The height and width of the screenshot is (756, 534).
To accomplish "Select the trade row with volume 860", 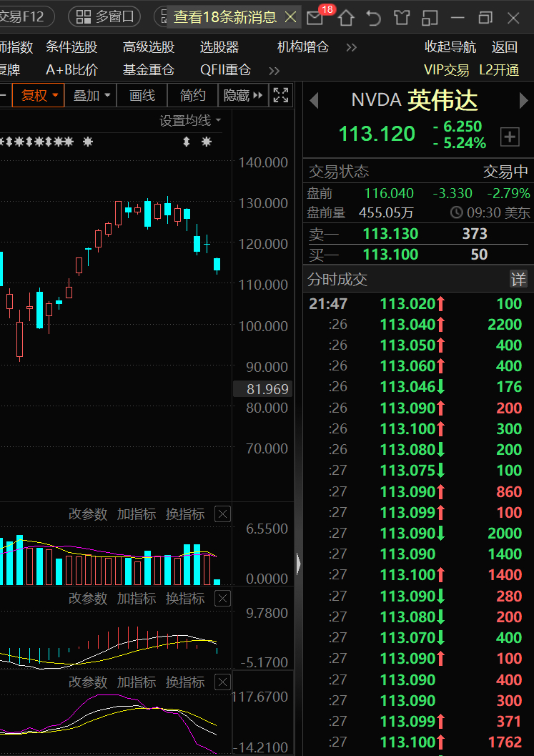I will 418,492.
